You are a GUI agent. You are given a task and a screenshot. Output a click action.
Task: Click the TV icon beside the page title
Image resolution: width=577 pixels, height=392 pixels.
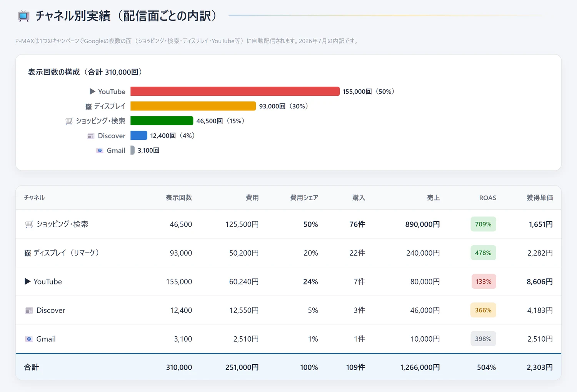click(24, 17)
